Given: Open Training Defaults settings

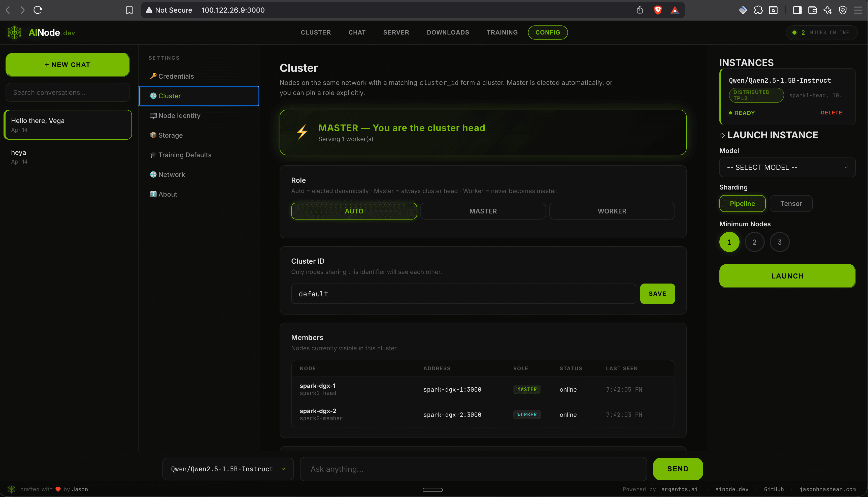Looking at the screenshot, I should pyautogui.click(x=198, y=155).
